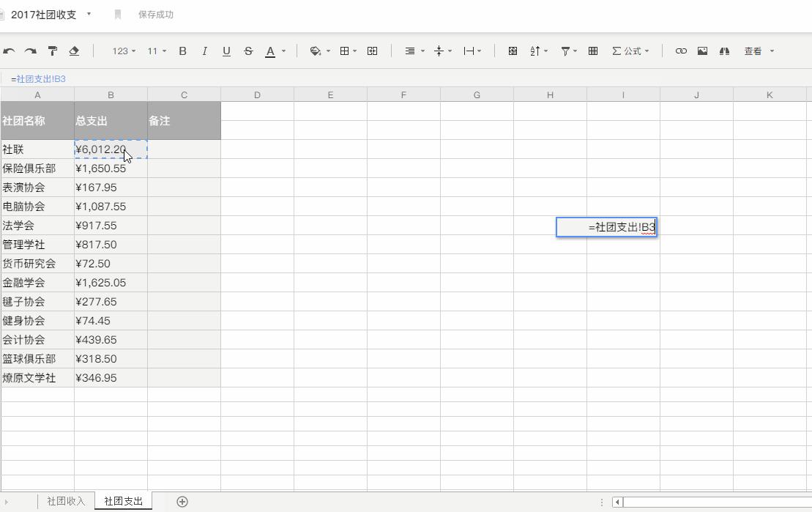
Task: Open the 公式 formula menu
Action: click(630, 51)
